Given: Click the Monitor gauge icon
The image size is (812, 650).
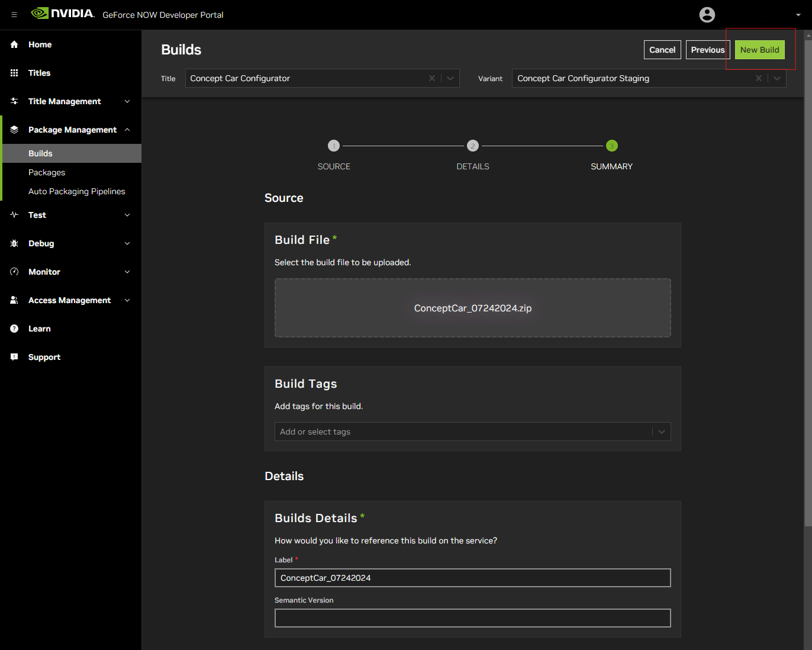Looking at the screenshot, I should point(14,272).
